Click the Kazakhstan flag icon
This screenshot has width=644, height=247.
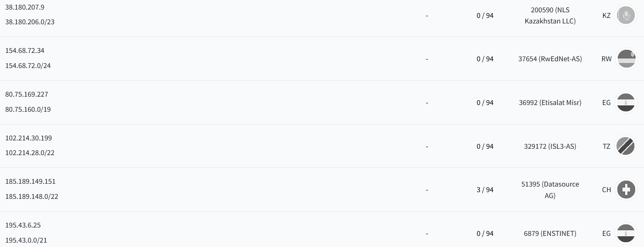[x=626, y=16]
